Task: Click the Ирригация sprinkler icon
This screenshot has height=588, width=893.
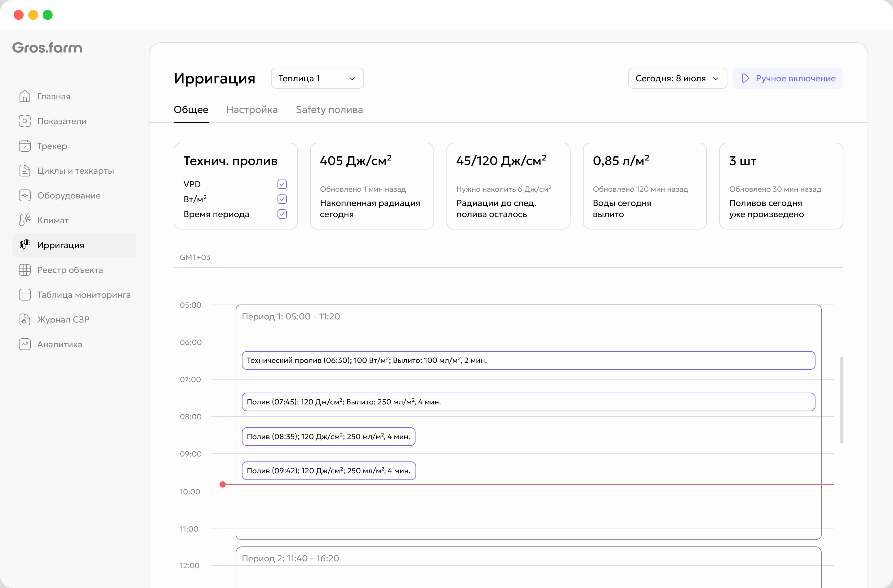Action: [25, 245]
